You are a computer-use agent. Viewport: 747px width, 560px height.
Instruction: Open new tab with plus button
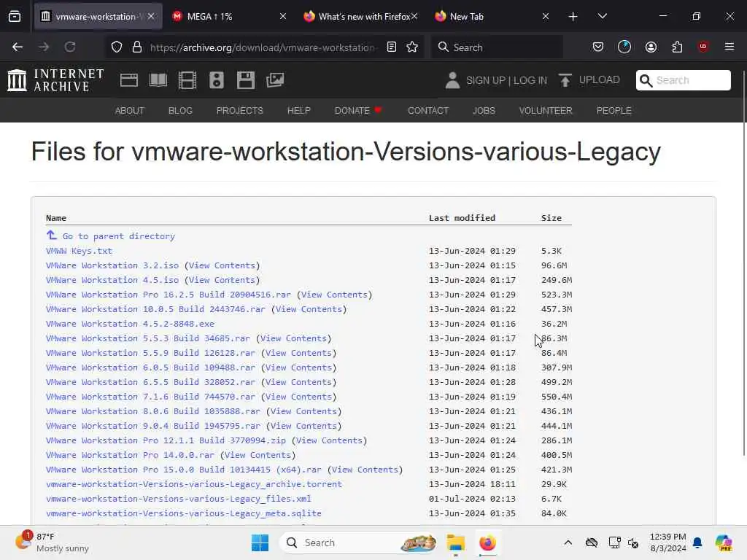click(x=573, y=17)
